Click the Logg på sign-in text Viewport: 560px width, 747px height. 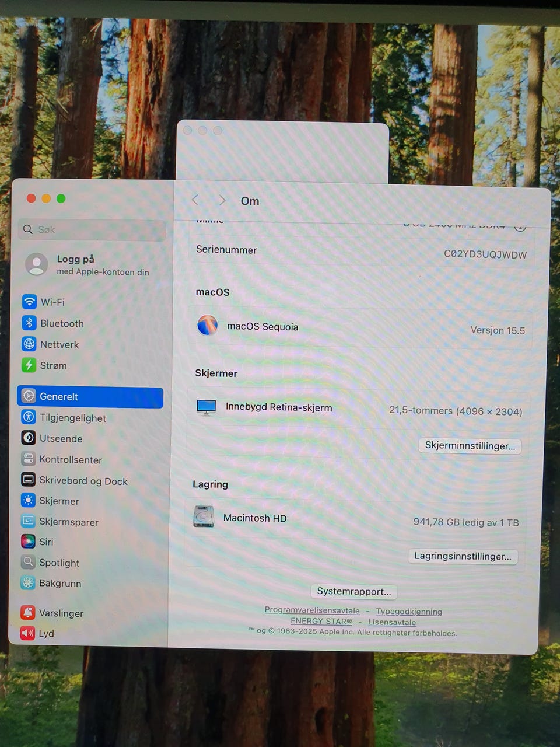pyautogui.click(x=75, y=259)
